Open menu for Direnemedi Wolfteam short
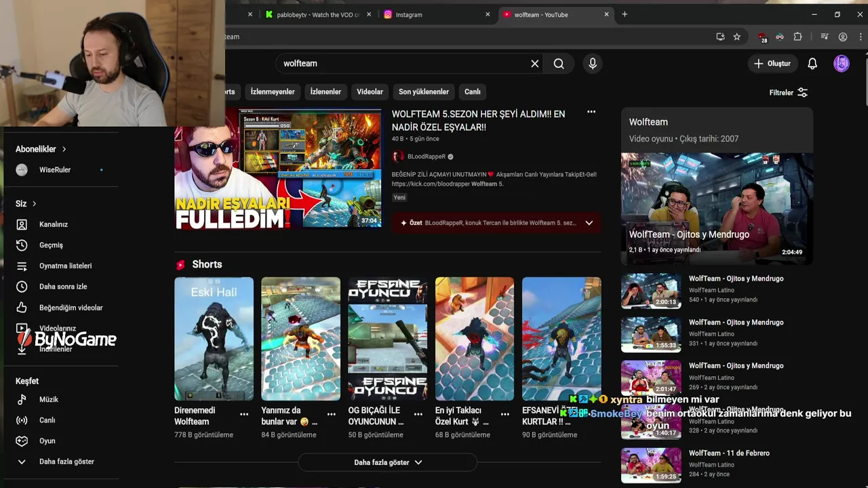The width and height of the screenshot is (868, 488). (x=244, y=414)
